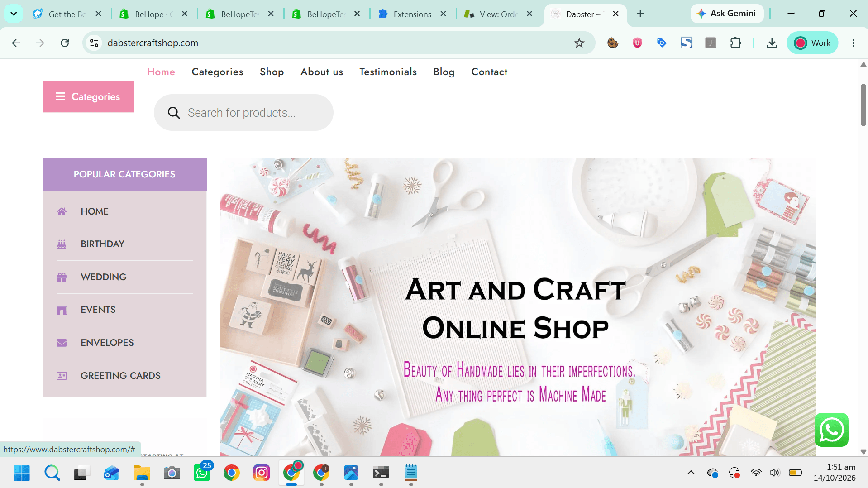Open the cookie extension icon in toolbar
The height and width of the screenshot is (488, 868).
tap(613, 43)
